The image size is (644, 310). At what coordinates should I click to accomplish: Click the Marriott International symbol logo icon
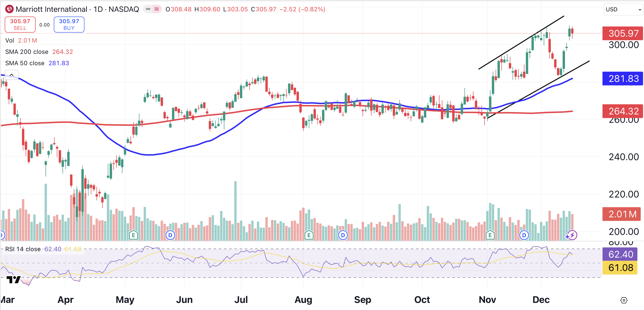coord(9,9)
